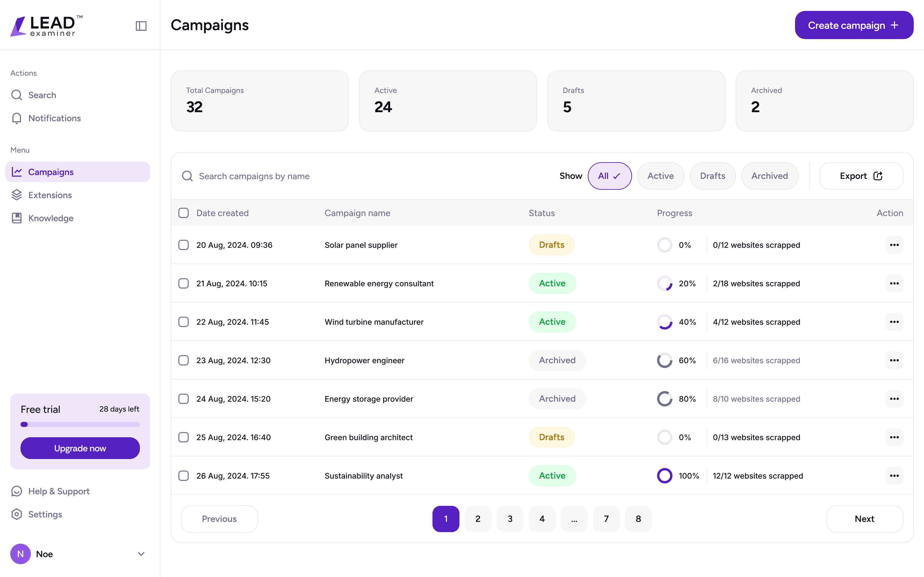924x577 pixels.
Task: Open Notifications bell icon
Action: pyautogui.click(x=17, y=118)
